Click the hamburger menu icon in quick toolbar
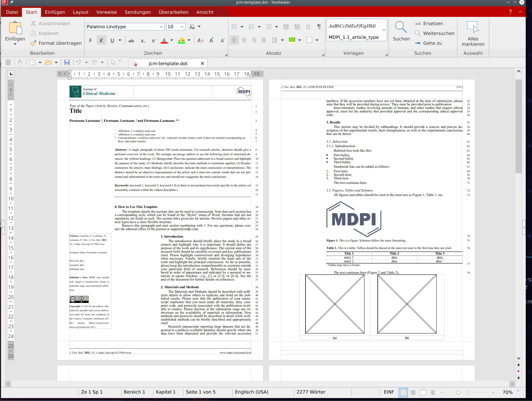 coord(8,63)
